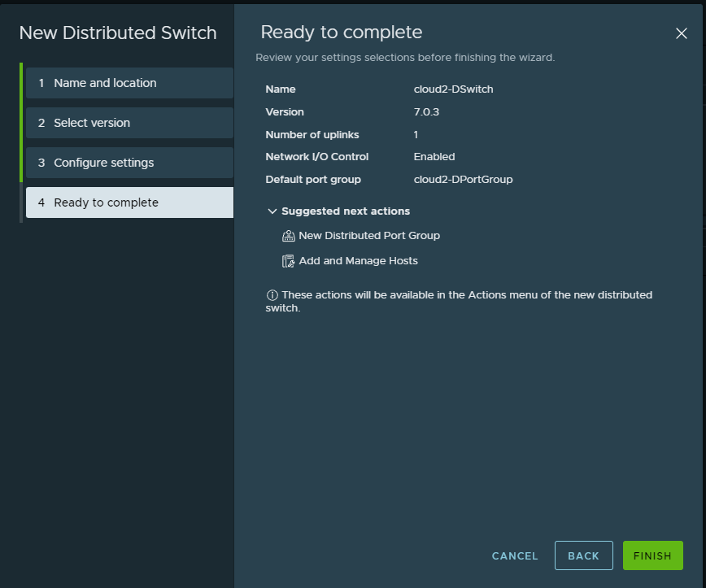Click the Ready to complete heading
This screenshot has width=706, height=588.
pos(342,33)
